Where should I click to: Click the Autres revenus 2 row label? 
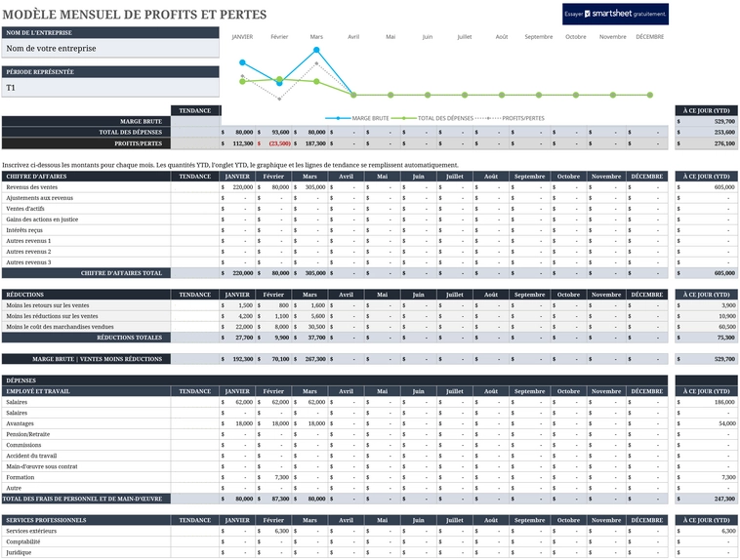pos(28,252)
